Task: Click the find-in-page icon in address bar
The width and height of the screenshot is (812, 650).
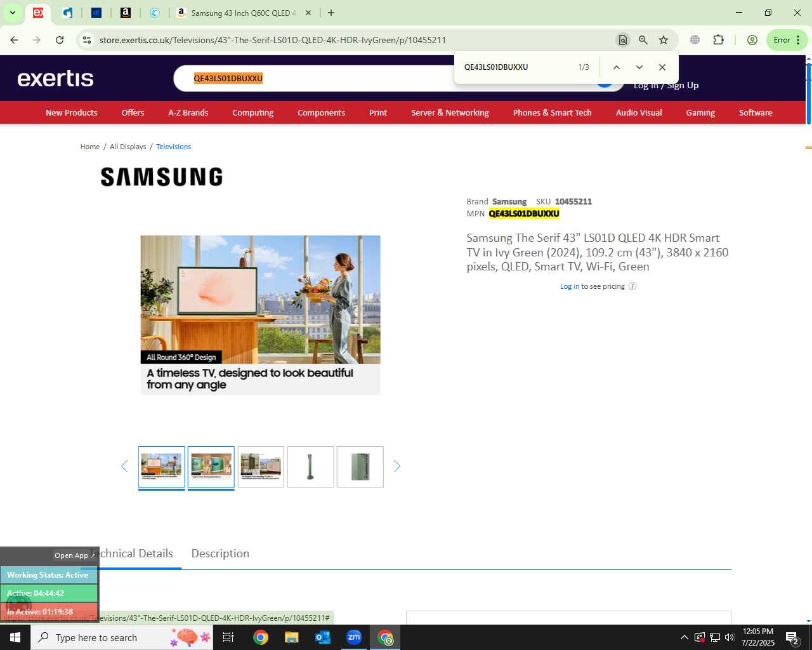Action: click(623, 40)
